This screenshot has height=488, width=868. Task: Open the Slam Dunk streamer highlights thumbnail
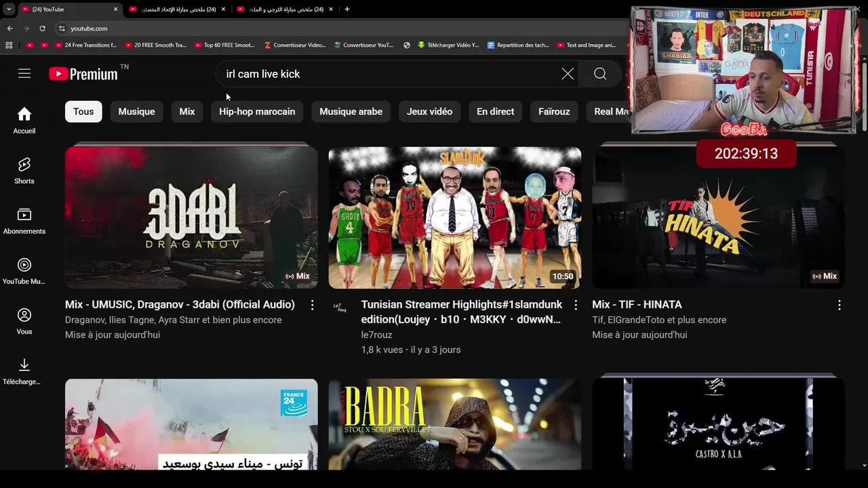tap(455, 218)
